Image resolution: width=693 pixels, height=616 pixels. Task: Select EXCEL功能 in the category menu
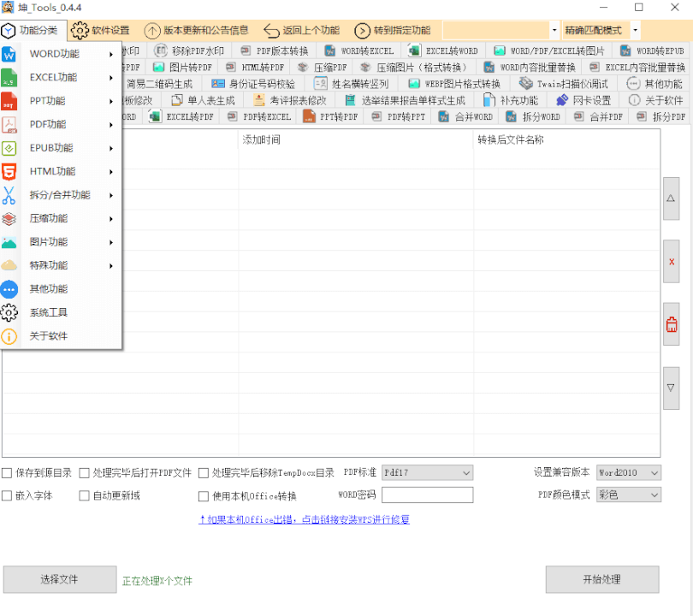point(53,77)
